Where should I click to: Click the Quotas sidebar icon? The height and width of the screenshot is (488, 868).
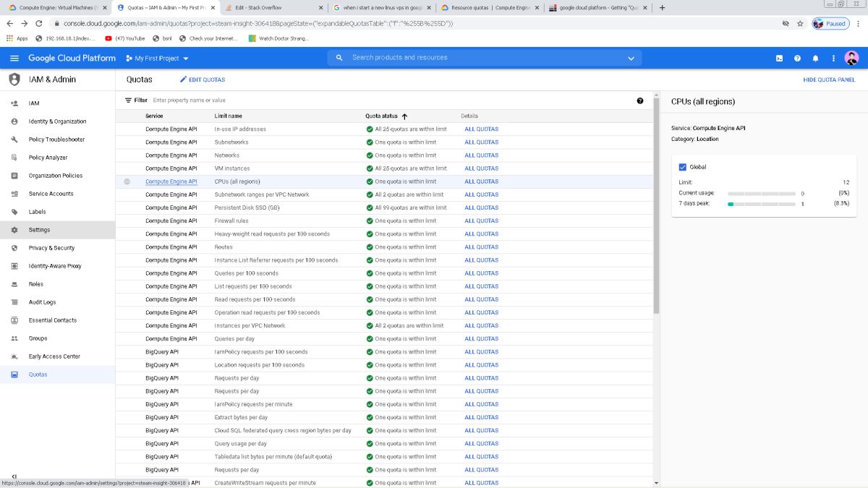pyautogui.click(x=14, y=374)
